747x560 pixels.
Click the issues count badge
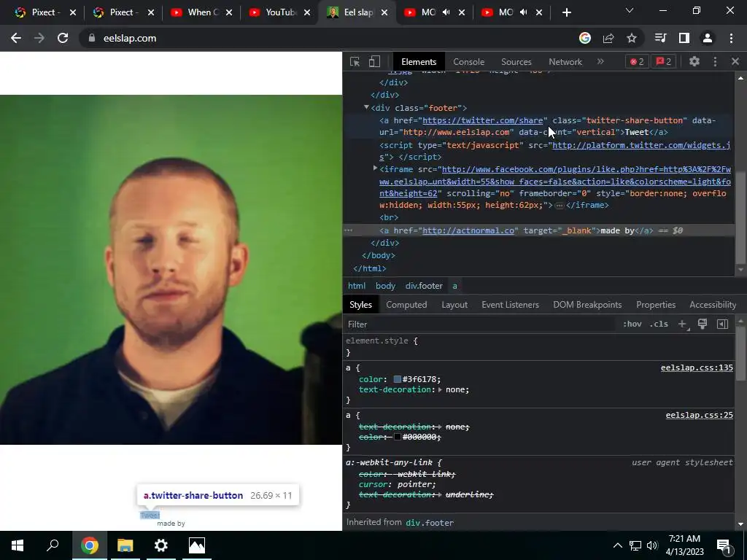pos(664,61)
